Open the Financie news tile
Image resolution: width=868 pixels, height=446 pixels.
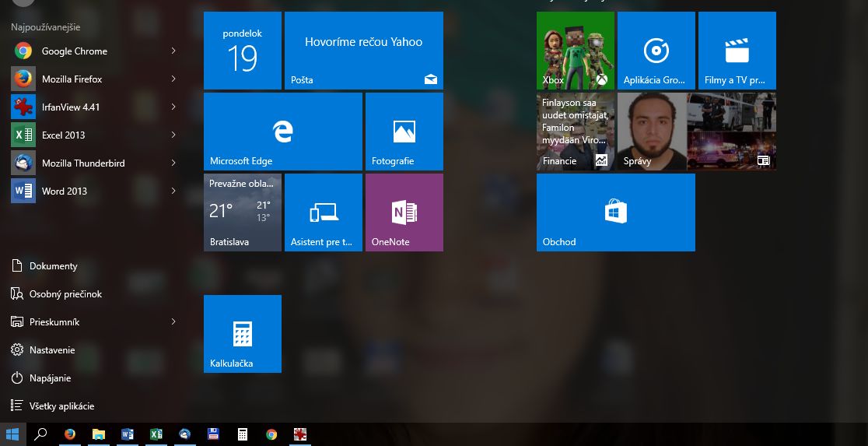[575, 132]
